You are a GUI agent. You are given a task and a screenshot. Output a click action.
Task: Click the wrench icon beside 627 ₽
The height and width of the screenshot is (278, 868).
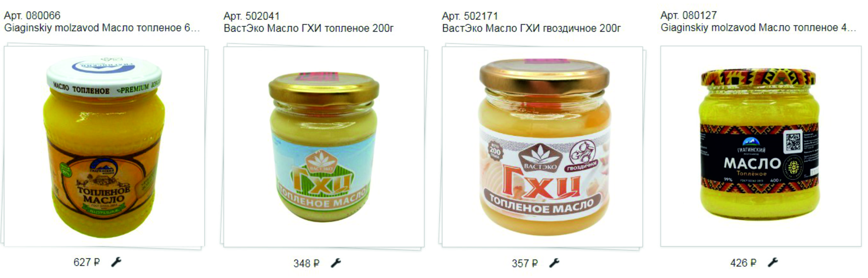point(116,262)
